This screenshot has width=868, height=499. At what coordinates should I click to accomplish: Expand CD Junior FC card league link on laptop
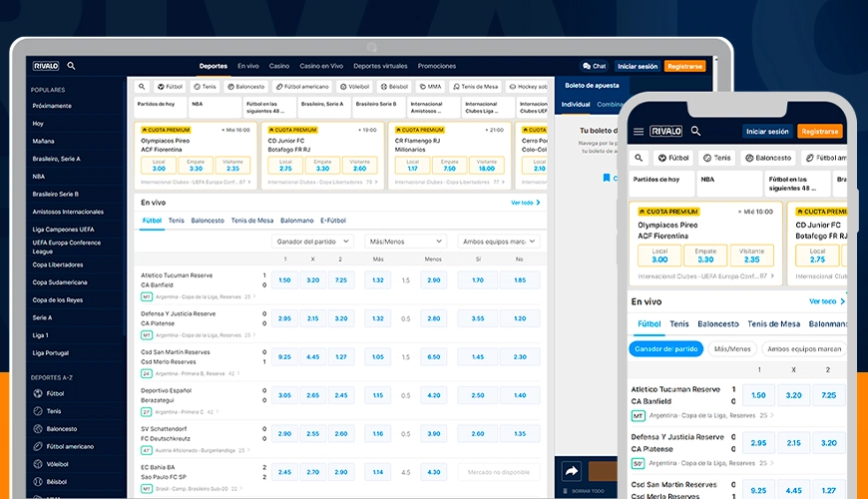point(322,183)
